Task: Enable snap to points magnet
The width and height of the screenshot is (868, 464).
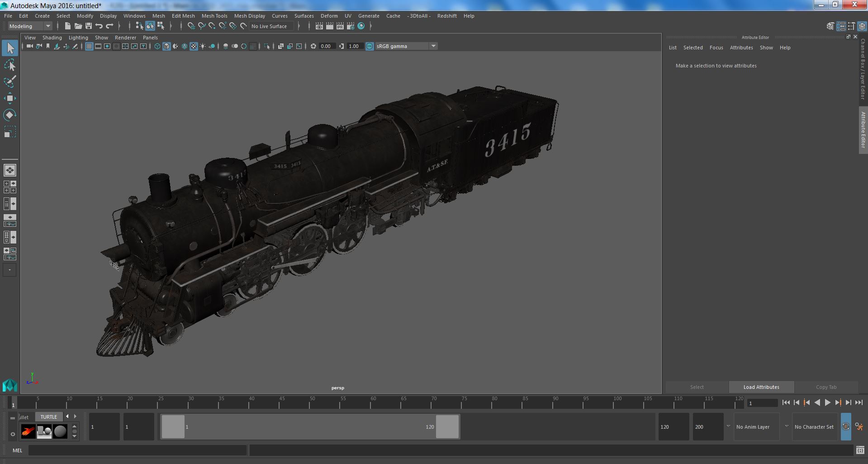Action: click(212, 26)
